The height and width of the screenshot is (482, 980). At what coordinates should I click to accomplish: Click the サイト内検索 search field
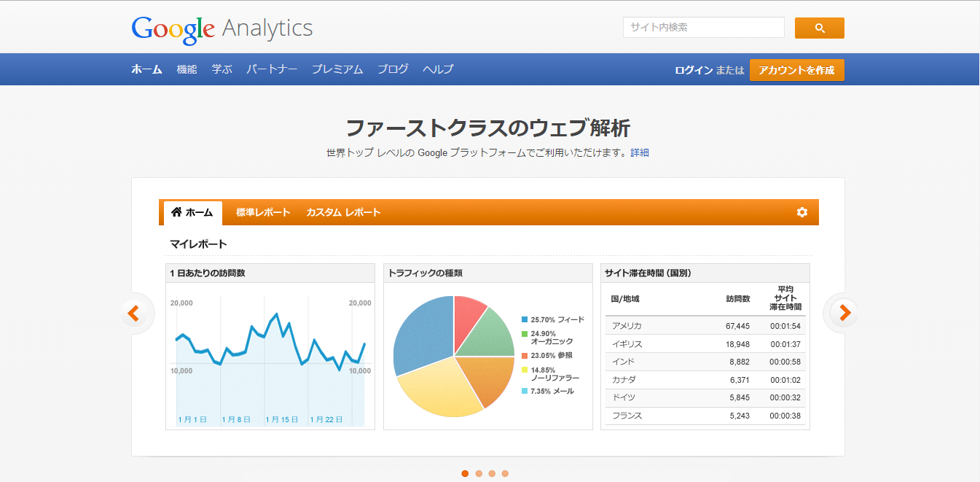(703, 28)
